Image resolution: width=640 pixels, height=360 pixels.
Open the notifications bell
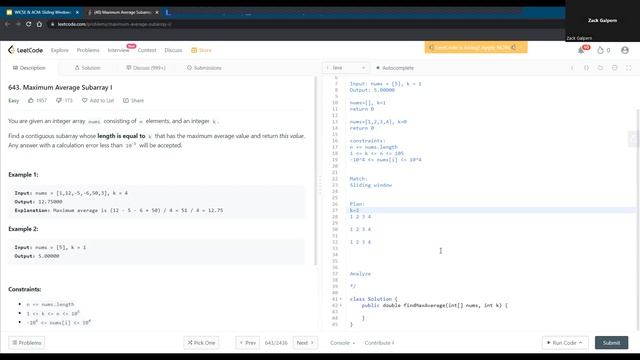click(x=581, y=50)
